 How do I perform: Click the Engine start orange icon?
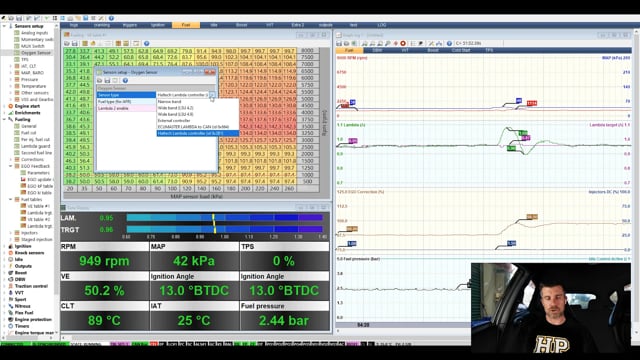click(11, 106)
